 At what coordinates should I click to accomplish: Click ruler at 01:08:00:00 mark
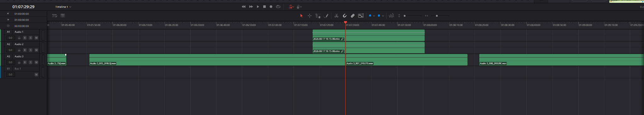(430, 25)
